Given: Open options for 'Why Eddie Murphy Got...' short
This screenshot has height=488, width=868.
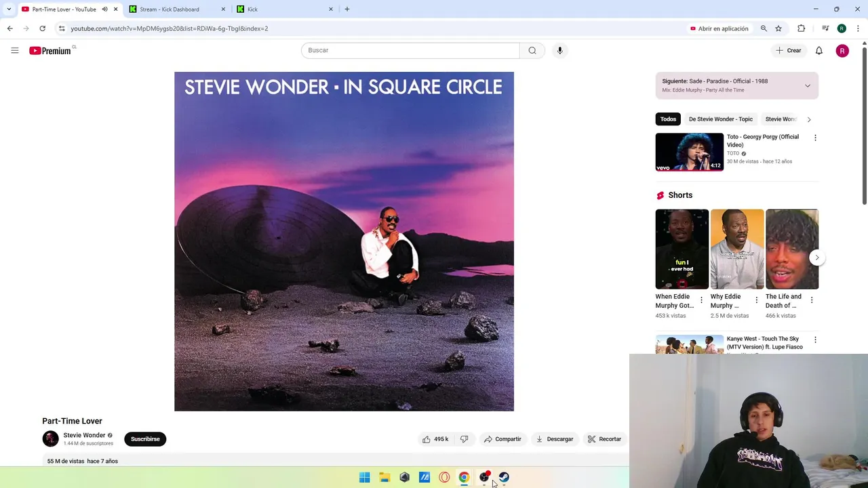Looking at the screenshot, I should tap(757, 300).
